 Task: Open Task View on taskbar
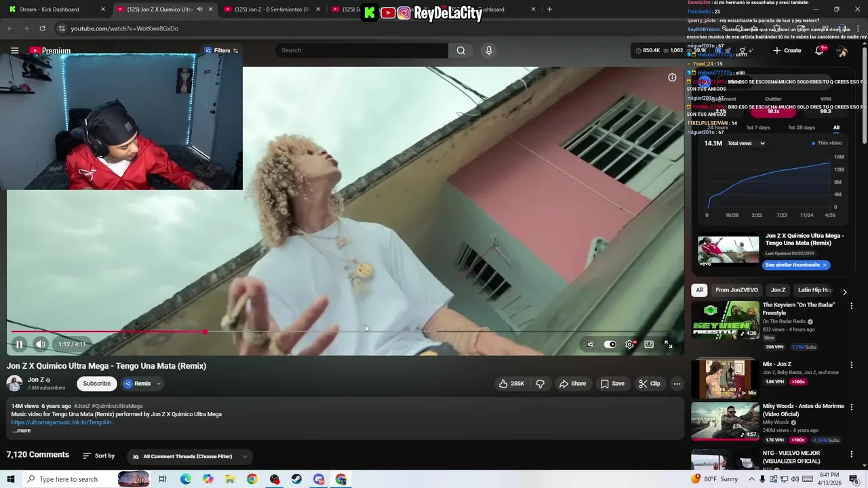163,479
